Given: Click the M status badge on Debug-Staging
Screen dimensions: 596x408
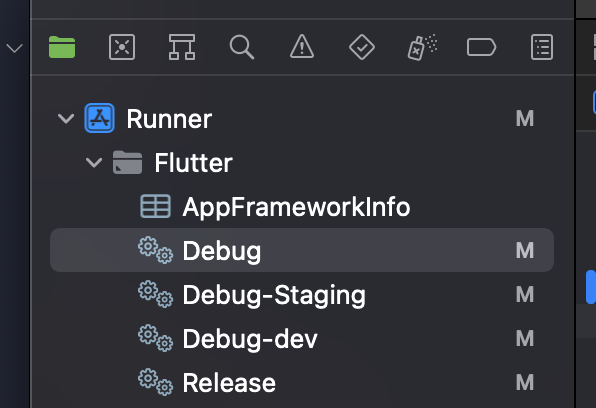Looking at the screenshot, I should (525, 294).
